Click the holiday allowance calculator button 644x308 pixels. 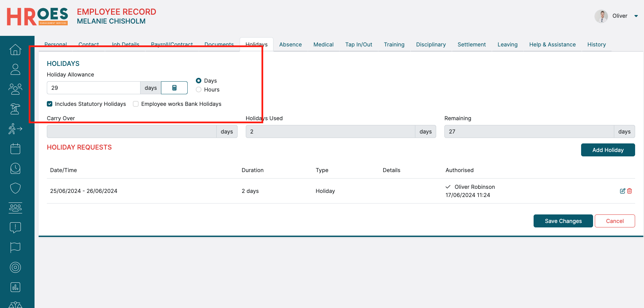(174, 88)
